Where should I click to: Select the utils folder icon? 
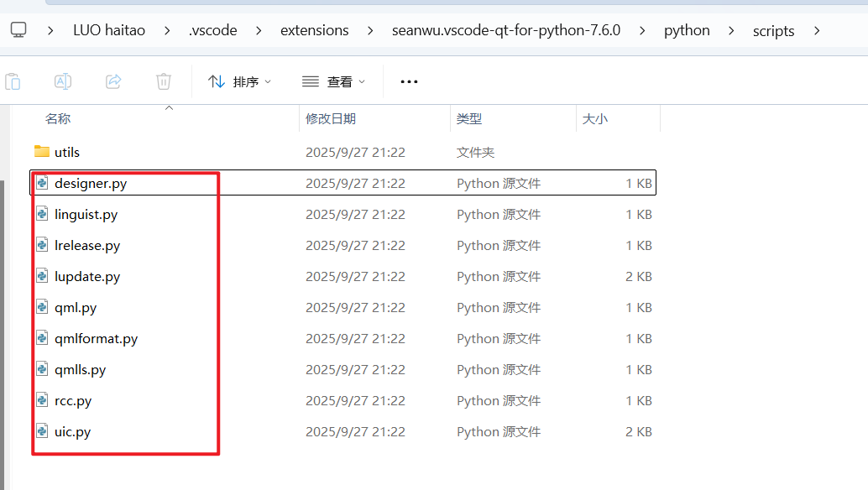tap(42, 151)
